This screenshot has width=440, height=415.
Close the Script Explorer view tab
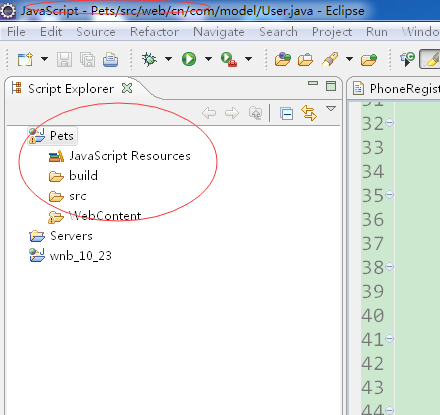[x=127, y=88]
